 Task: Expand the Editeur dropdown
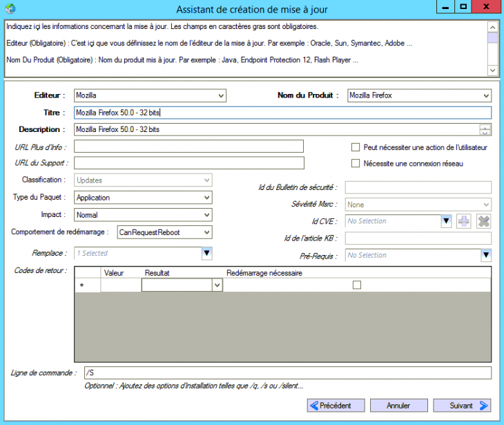coord(220,95)
